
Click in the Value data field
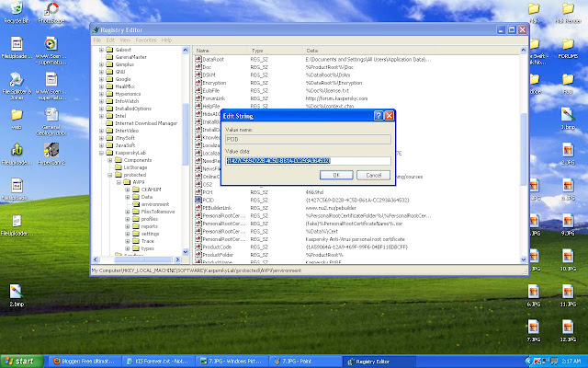(308, 161)
